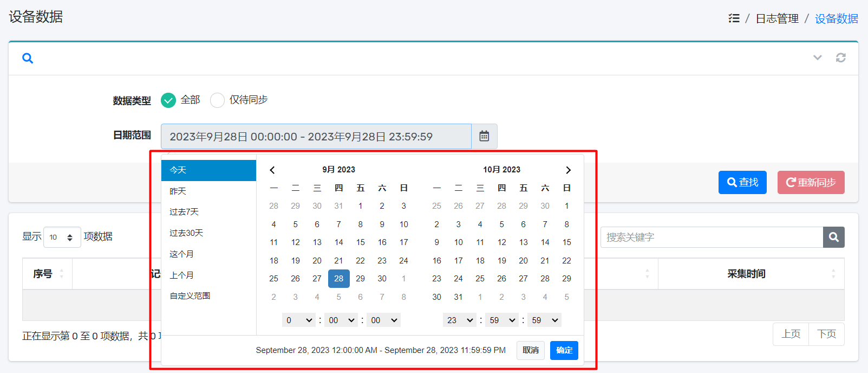Go to previous month in calendar
868x373 pixels.
click(x=272, y=170)
